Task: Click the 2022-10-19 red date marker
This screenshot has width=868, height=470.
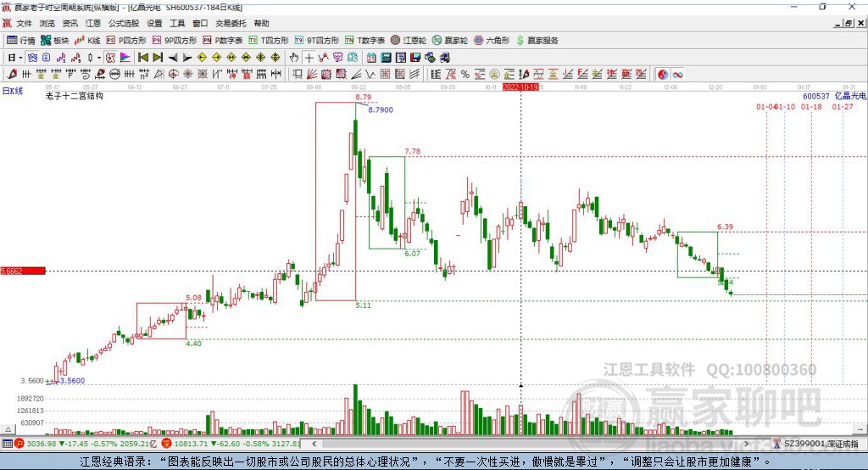Action: point(520,87)
